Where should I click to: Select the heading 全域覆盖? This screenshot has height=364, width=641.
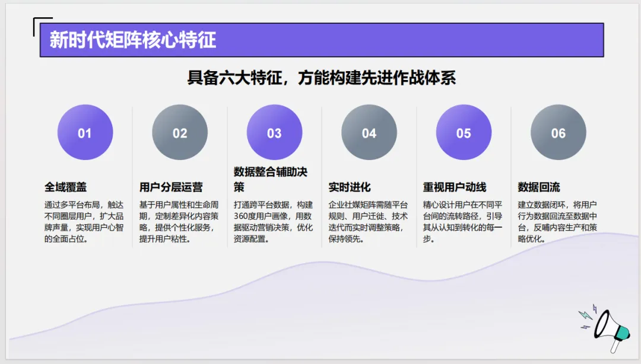(x=65, y=187)
